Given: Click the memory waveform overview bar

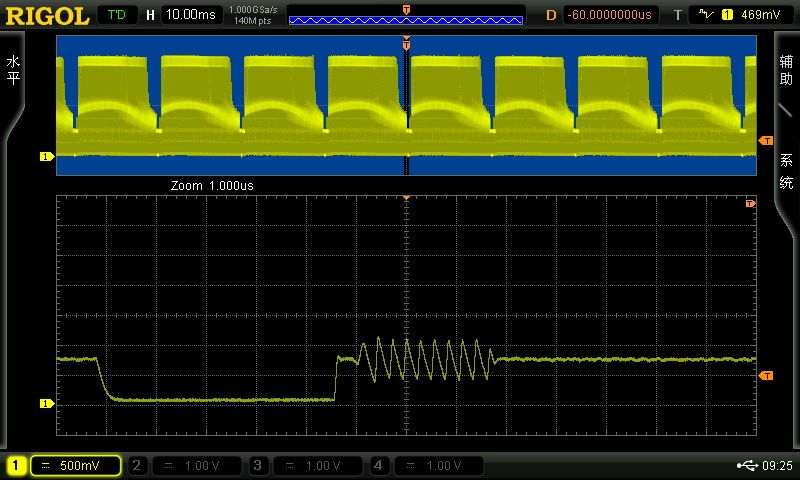Looking at the screenshot, I should (406, 17).
